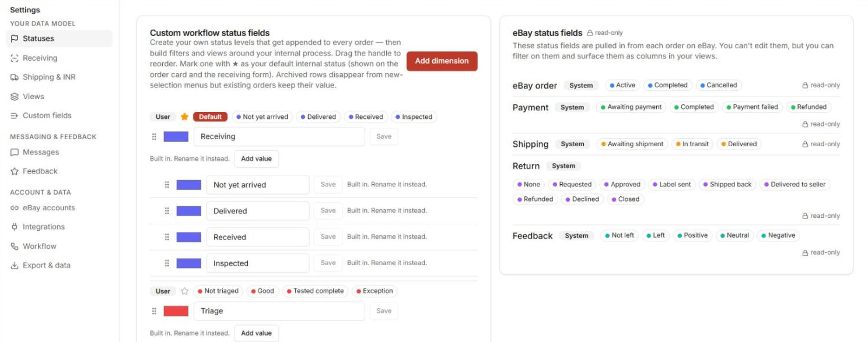Screen dimensions: 868x342
Task: Mark Triage dimension as default with star
Action: [184, 291]
